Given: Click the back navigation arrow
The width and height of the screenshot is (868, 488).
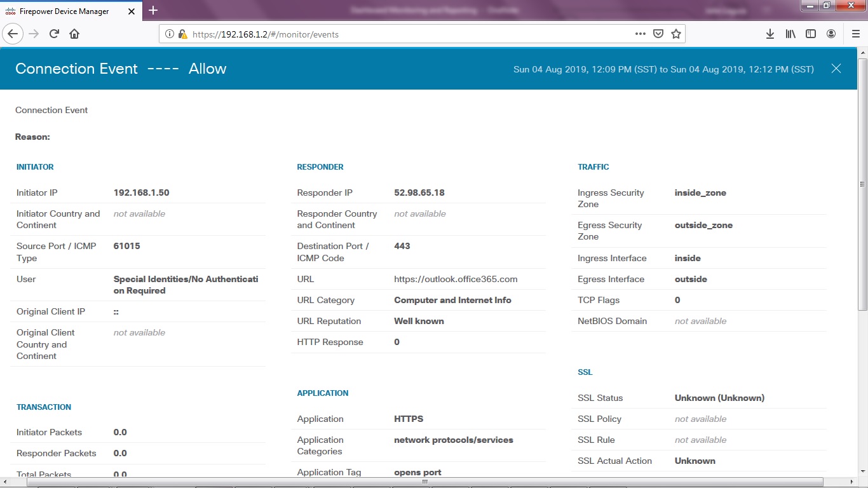Looking at the screenshot, I should click(13, 34).
